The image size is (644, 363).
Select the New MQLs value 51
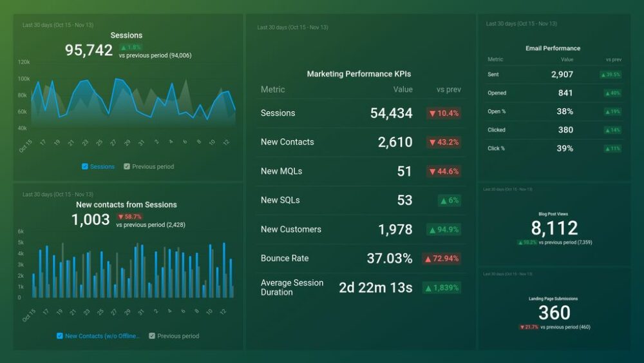click(x=404, y=172)
